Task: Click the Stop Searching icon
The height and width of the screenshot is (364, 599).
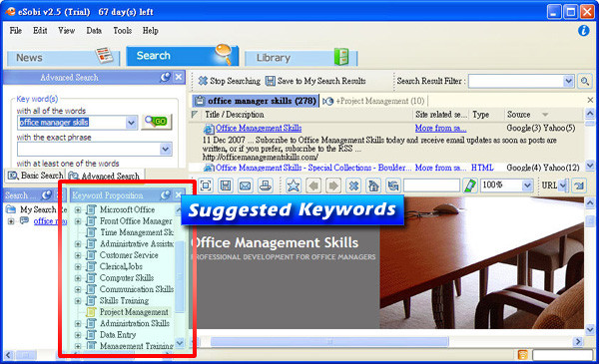Action: [204, 81]
